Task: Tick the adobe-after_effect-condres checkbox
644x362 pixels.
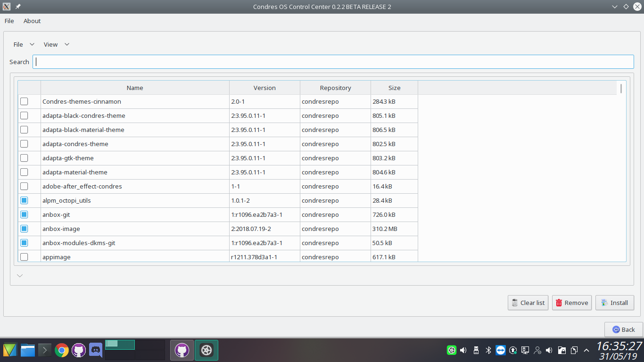Action: (x=24, y=186)
